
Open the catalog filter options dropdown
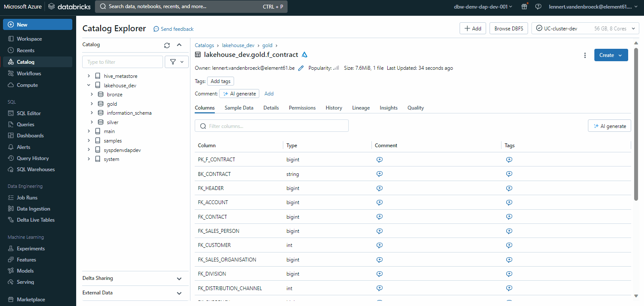176,62
